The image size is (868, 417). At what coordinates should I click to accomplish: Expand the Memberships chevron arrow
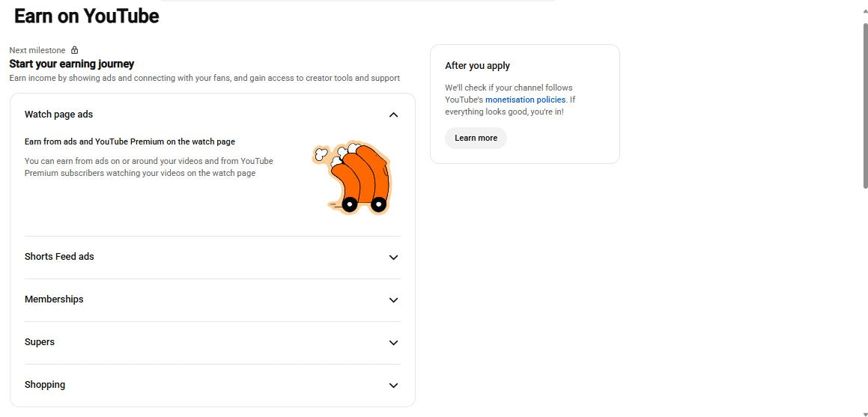pyautogui.click(x=394, y=299)
